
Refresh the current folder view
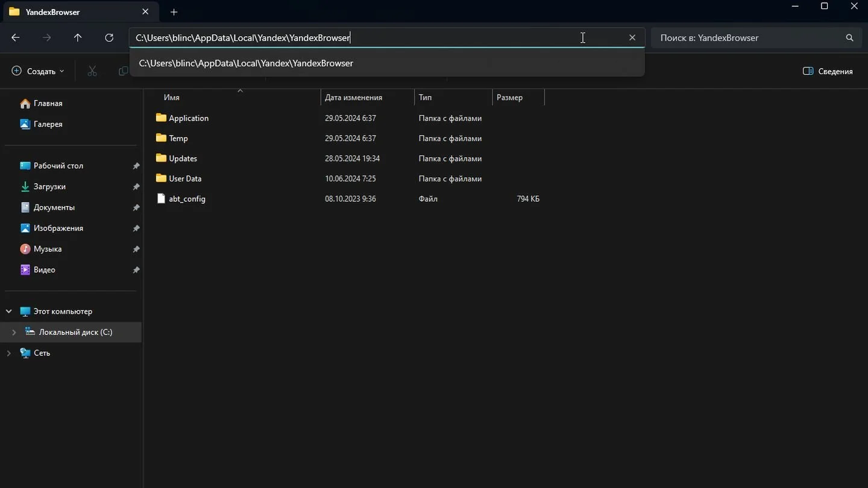tap(109, 37)
